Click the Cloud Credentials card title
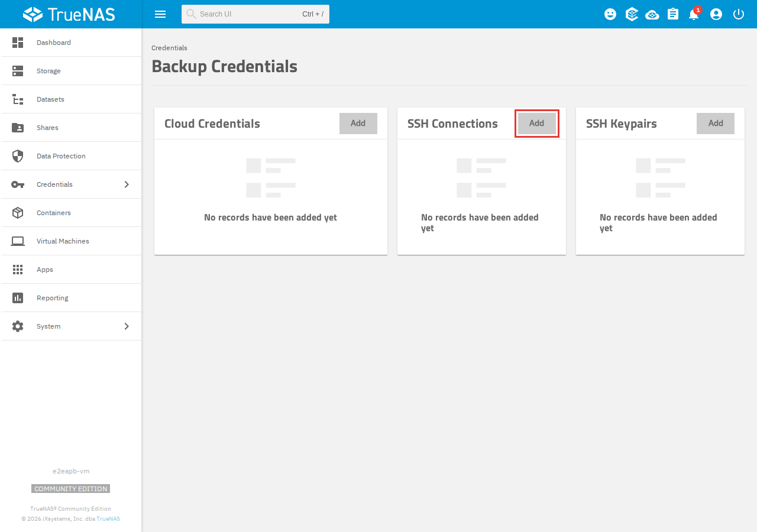The width and height of the screenshot is (757, 532). [212, 124]
